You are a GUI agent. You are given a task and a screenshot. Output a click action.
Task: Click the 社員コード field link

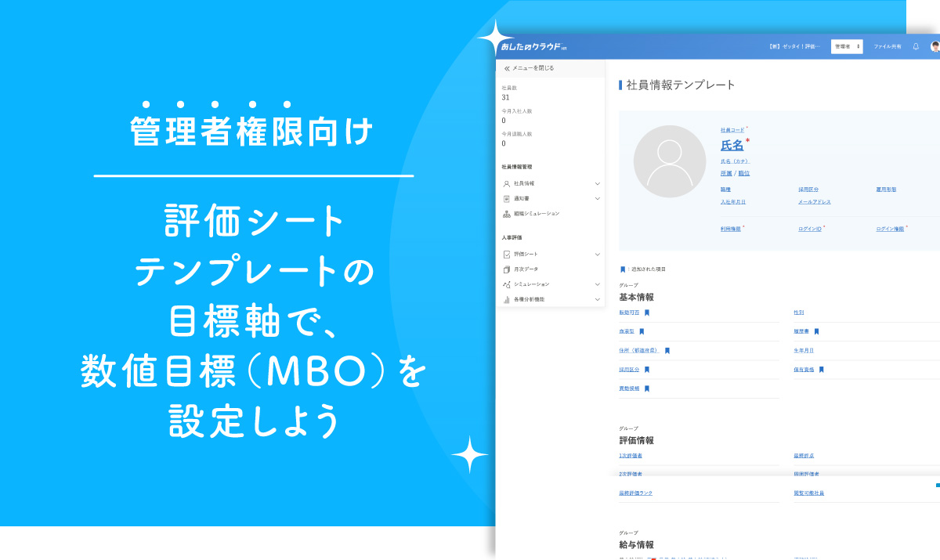[x=732, y=130]
